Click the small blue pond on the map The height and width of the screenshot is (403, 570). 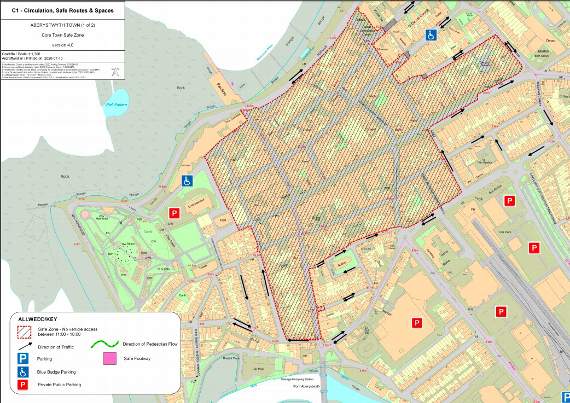coord(116,103)
